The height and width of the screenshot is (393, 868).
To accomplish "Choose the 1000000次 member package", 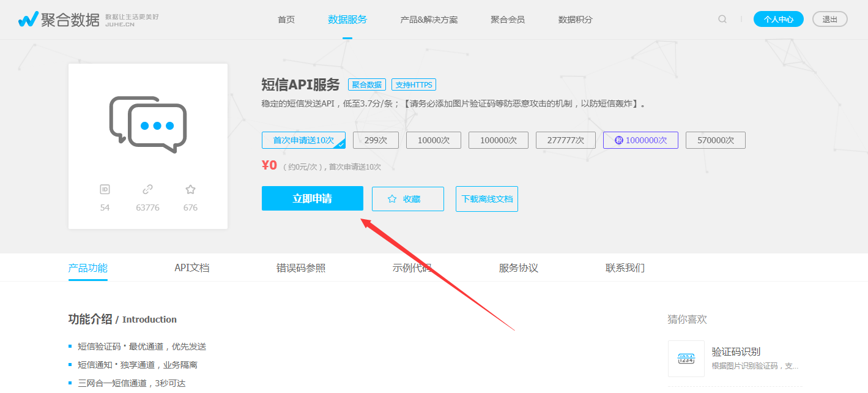I will point(640,140).
